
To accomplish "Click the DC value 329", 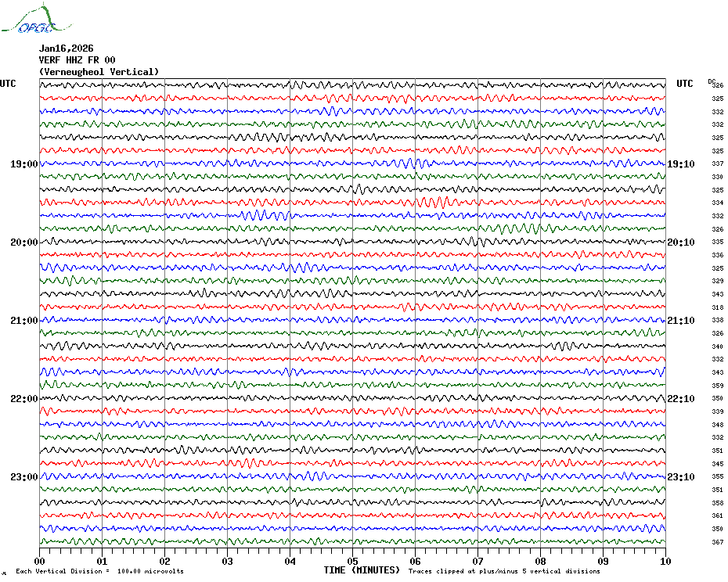I will click(718, 282).
